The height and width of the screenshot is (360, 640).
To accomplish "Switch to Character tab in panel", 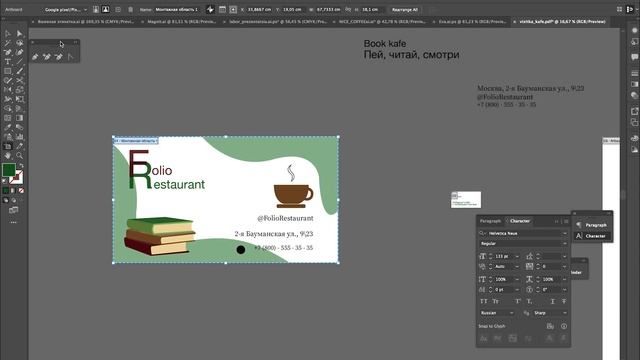I will tap(520, 221).
